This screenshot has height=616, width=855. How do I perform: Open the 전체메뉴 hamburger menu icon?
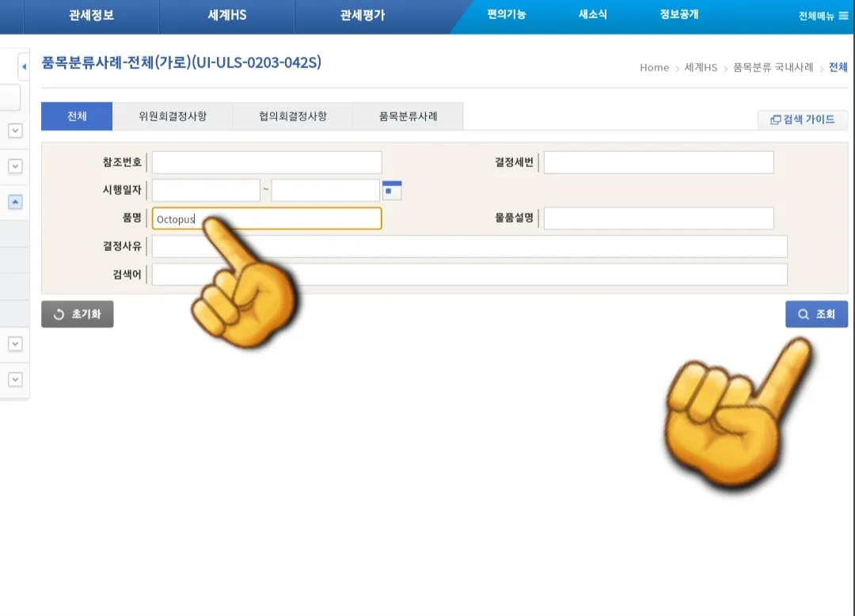click(x=842, y=16)
